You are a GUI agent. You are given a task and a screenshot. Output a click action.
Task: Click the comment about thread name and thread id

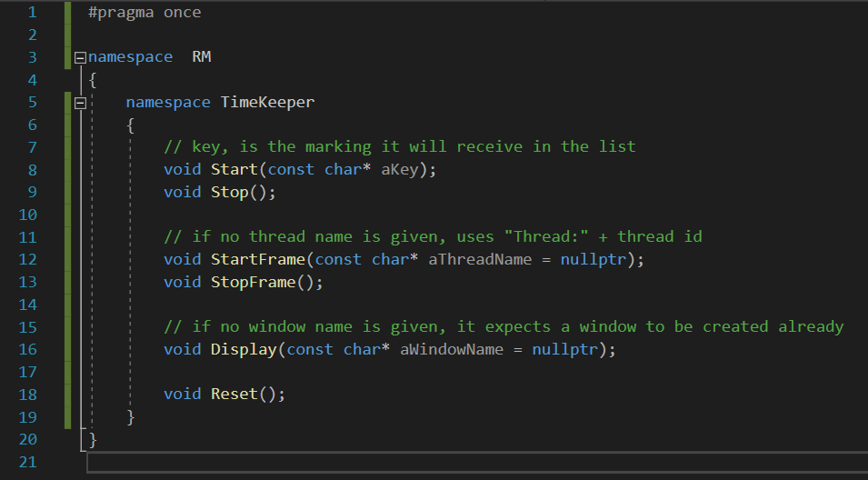(433, 237)
